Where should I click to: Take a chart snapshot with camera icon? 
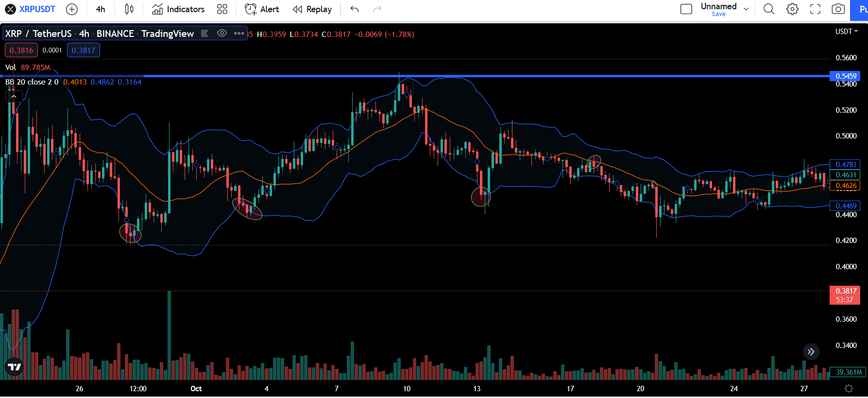838,9
